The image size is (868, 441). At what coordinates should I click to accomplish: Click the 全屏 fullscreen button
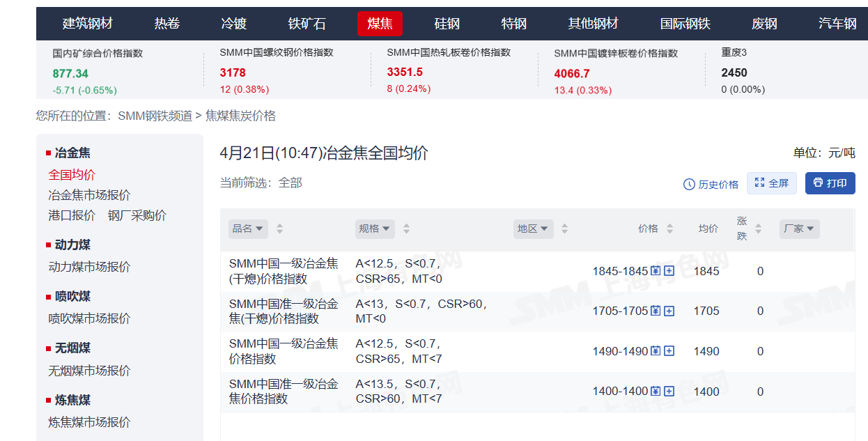(772, 183)
